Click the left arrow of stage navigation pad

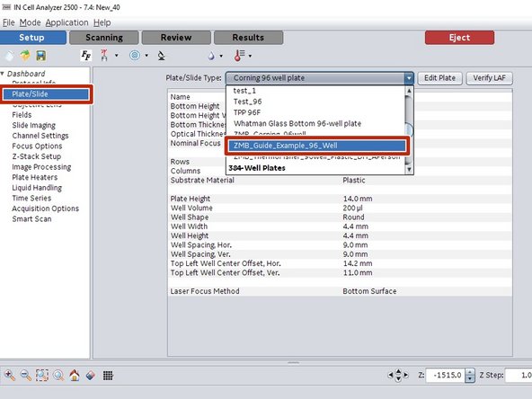click(390, 376)
